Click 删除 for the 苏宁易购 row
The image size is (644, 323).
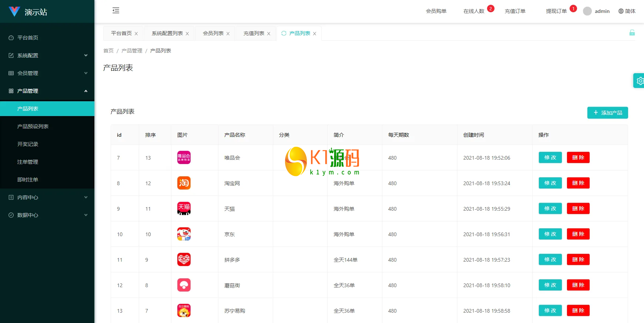click(x=578, y=310)
